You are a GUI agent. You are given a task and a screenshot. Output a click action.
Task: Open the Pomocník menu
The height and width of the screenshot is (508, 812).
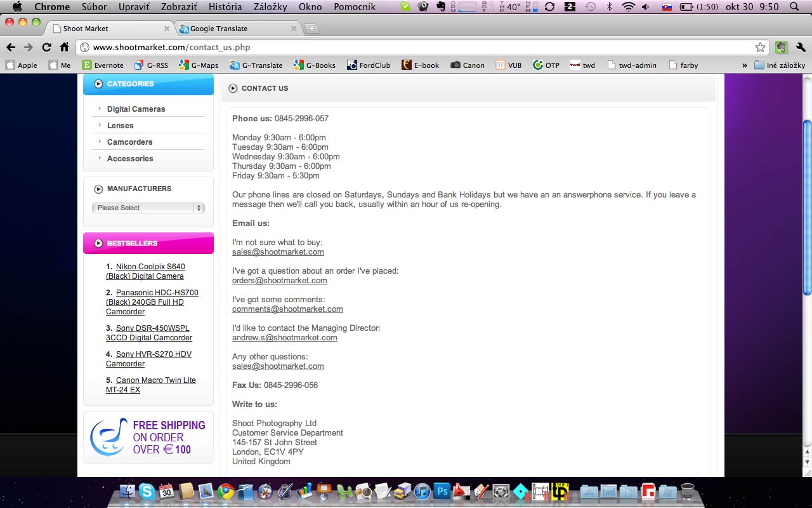[x=355, y=7]
